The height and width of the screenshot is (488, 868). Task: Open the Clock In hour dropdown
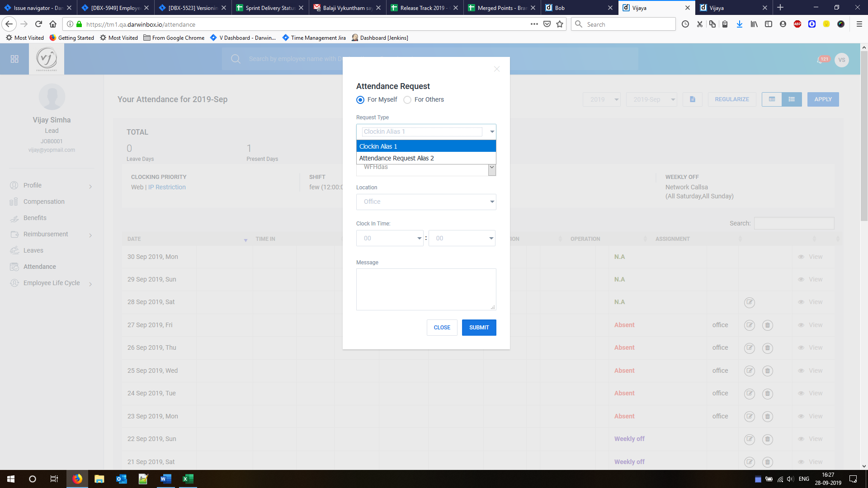click(x=390, y=238)
